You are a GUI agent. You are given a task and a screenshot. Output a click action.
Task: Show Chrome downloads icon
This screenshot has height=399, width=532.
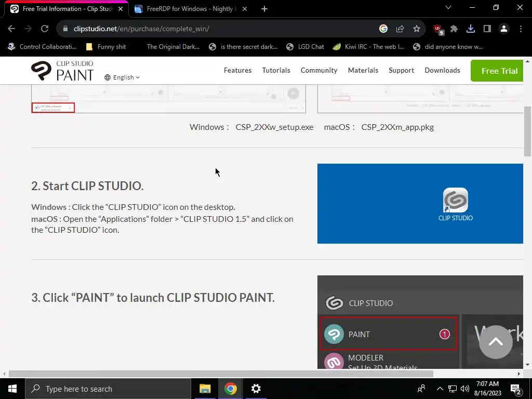[471, 29]
